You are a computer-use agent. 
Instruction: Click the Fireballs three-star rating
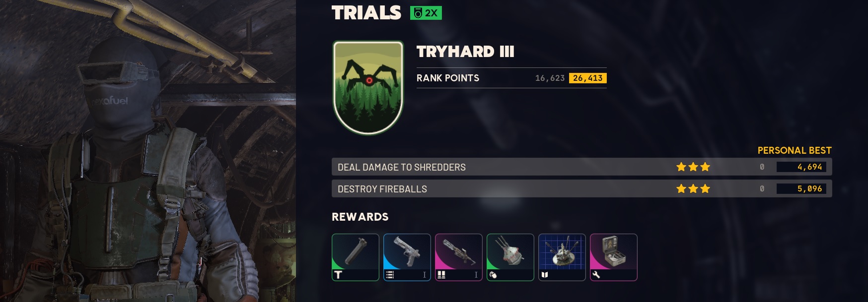coord(693,189)
